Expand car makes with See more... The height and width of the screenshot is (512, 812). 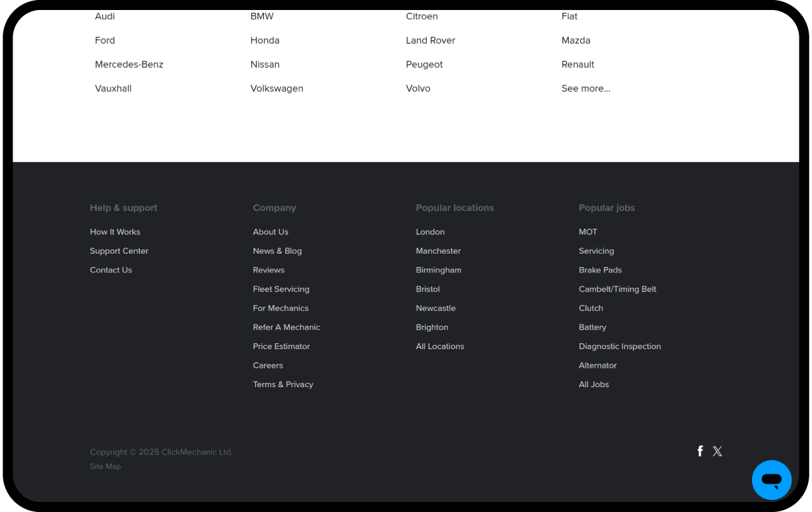(586, 88)
